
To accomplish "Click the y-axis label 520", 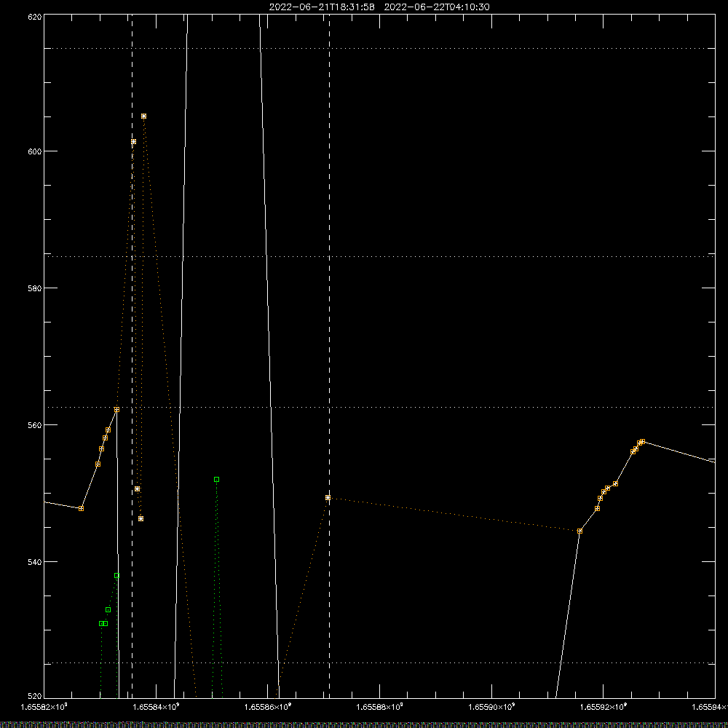I will click(35, 695).
